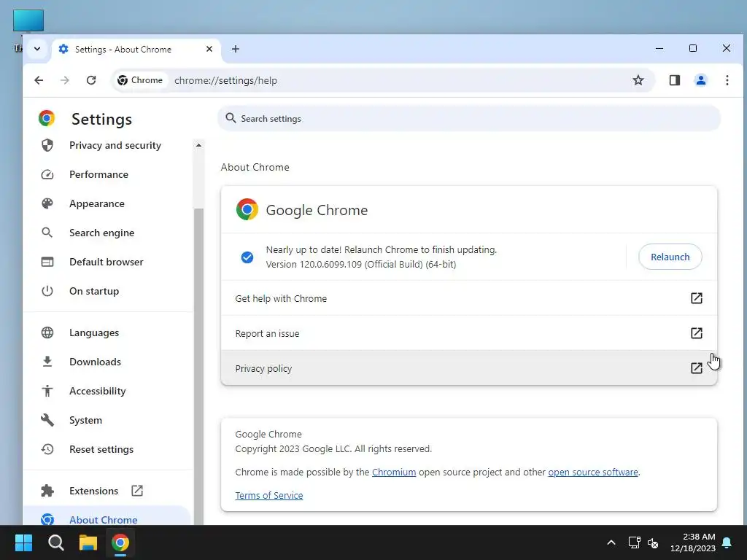The width and height of the screenshot is (747, 560).
Task: Open Privacy and security settings
Action: tap(108, 145)
